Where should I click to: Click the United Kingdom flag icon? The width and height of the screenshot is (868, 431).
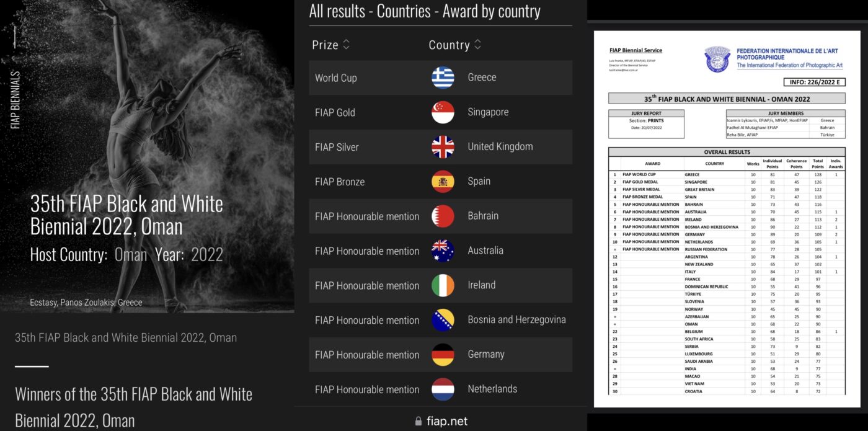coord(443,147)
